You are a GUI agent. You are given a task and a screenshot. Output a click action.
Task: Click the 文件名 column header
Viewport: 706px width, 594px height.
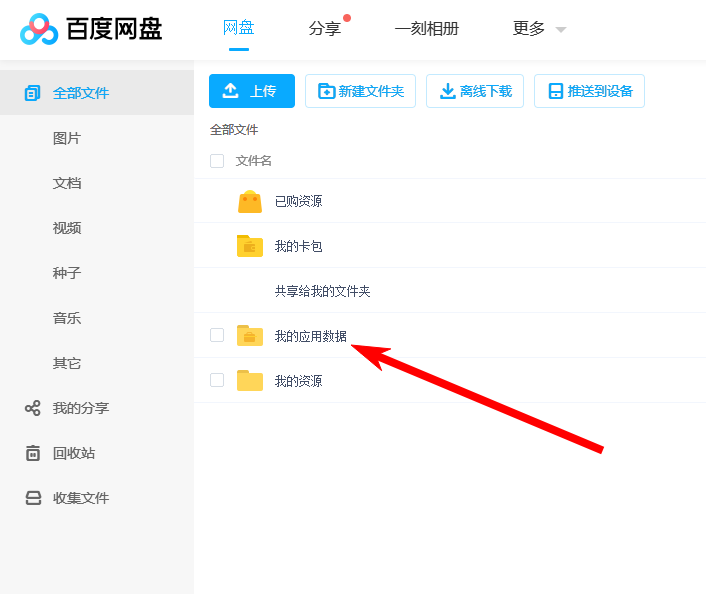[253, 161]
